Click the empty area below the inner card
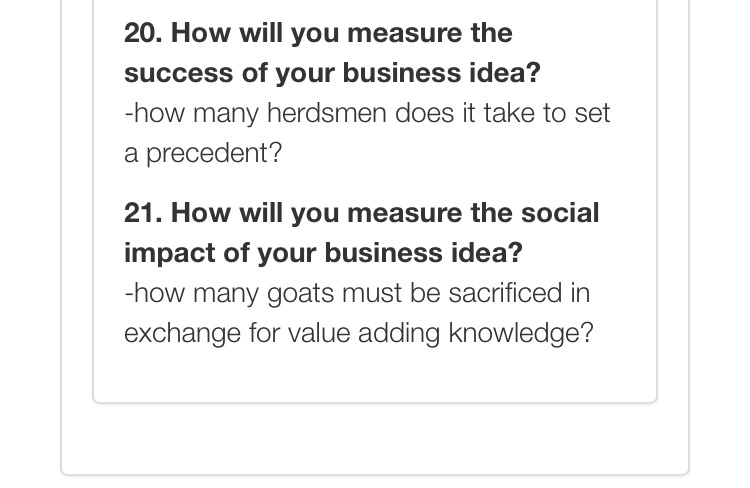Image resolution: width=750 pixels, height=488 pixels. pyautogui.click(x=375, y=438)
